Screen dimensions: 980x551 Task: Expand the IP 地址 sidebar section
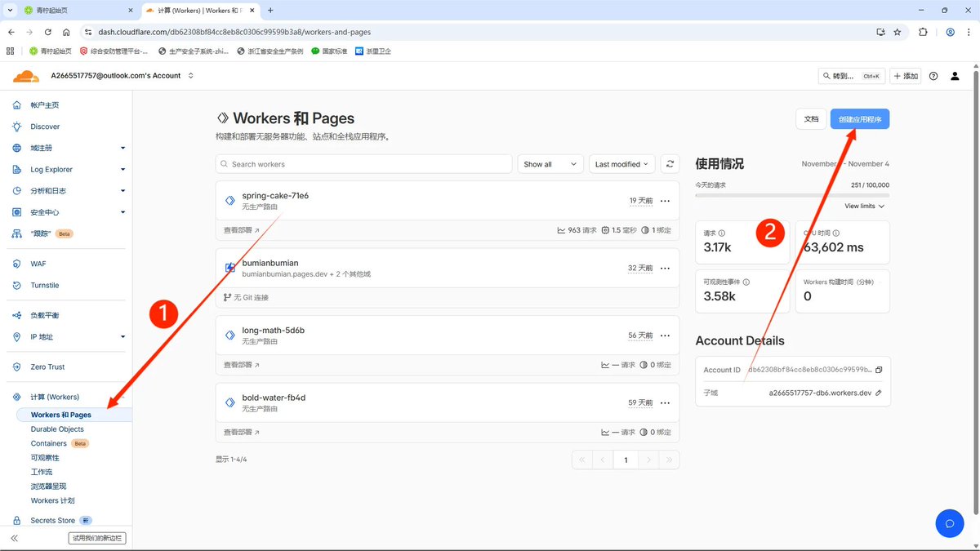(122, 337)
